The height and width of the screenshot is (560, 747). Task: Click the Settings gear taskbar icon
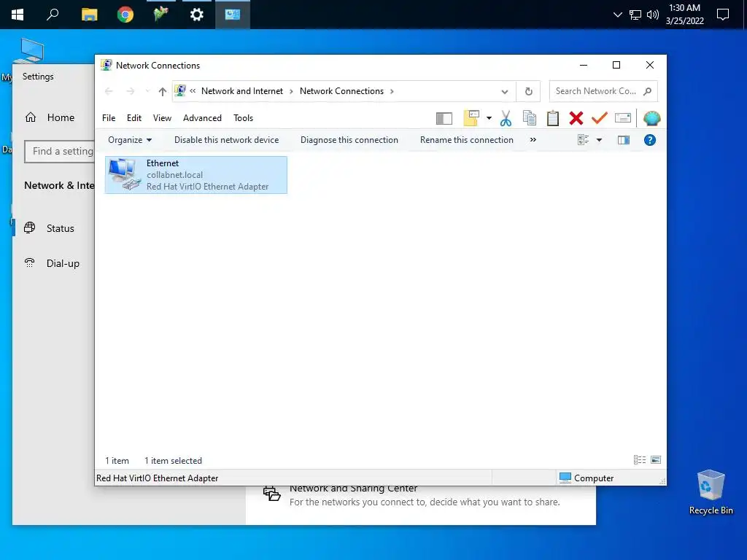click(197, 15)
